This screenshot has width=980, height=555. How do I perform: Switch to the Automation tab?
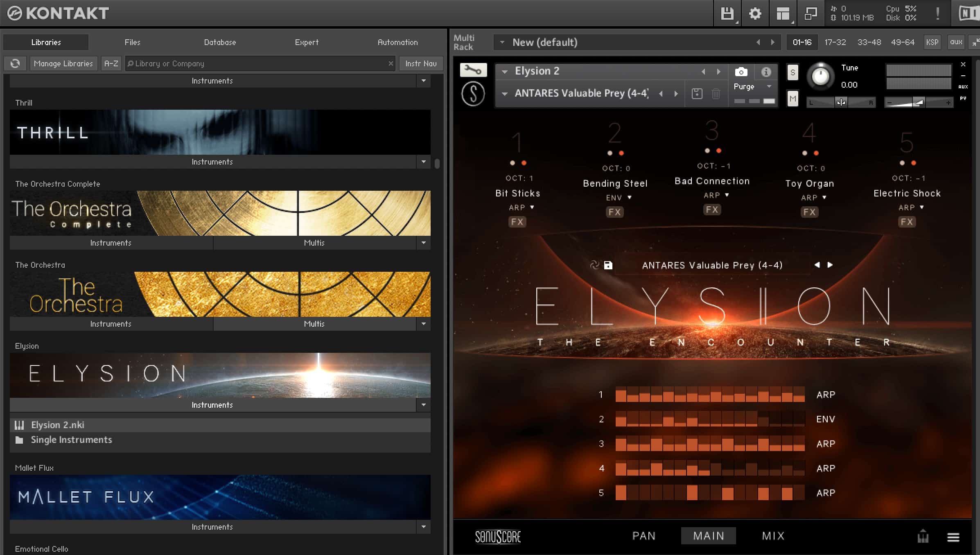397,42
